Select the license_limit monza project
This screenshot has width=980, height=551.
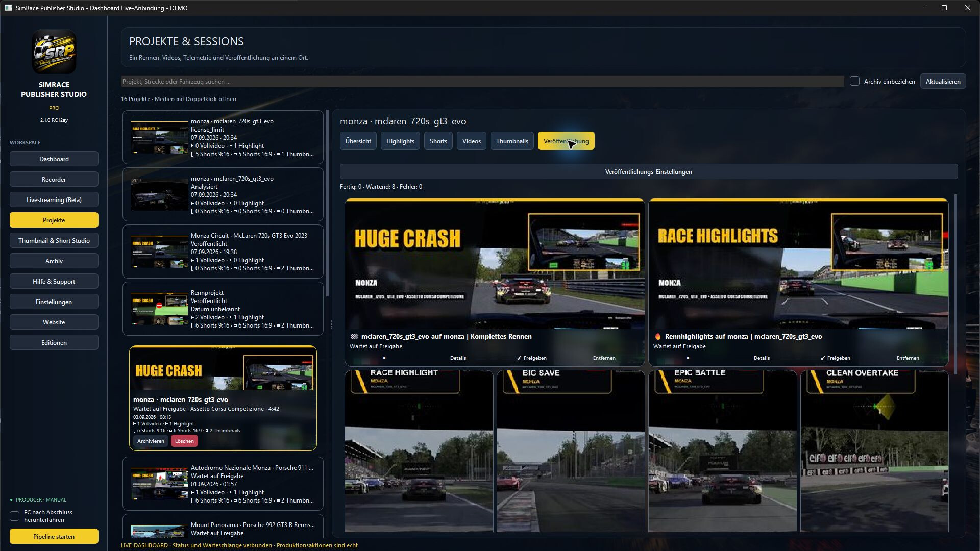click(223, 137)
